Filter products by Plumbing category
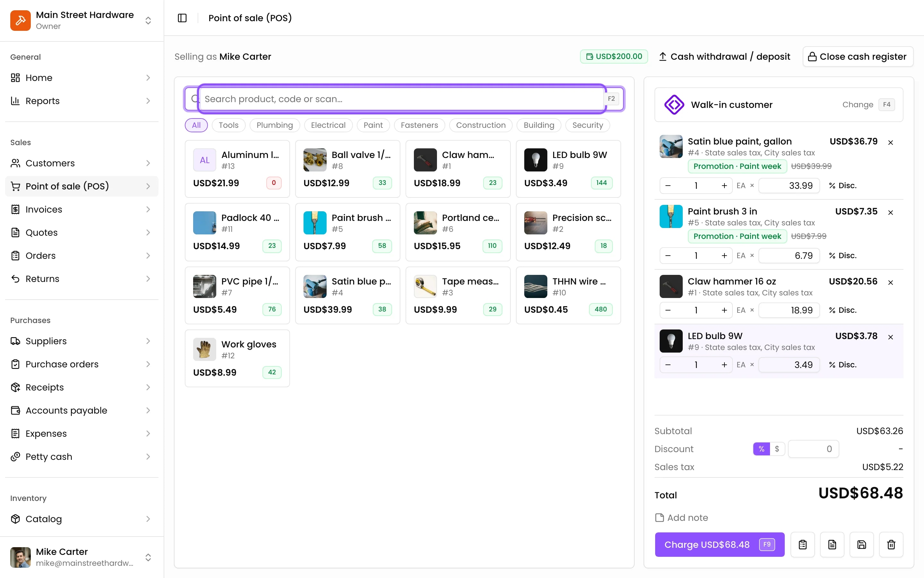Viewport: 924px width, 578px height. pyautogui.click(x=275, y=125)
